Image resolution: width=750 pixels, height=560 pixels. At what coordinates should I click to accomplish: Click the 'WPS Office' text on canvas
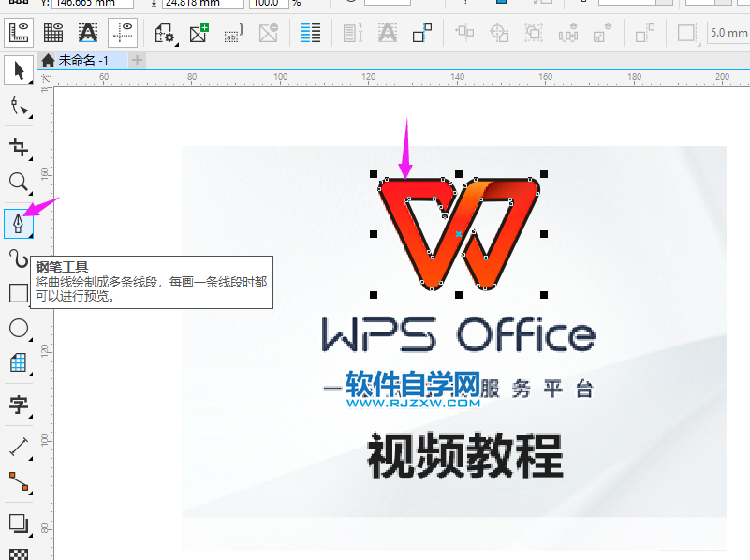point(459,334)
